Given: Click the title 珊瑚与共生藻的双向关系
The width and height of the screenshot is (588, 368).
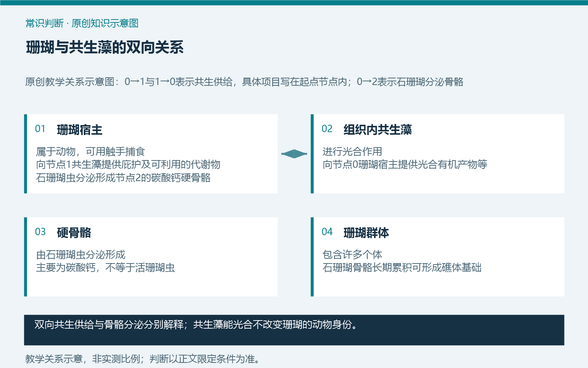Looking at the screenshot, I should (x=105, y=47).
